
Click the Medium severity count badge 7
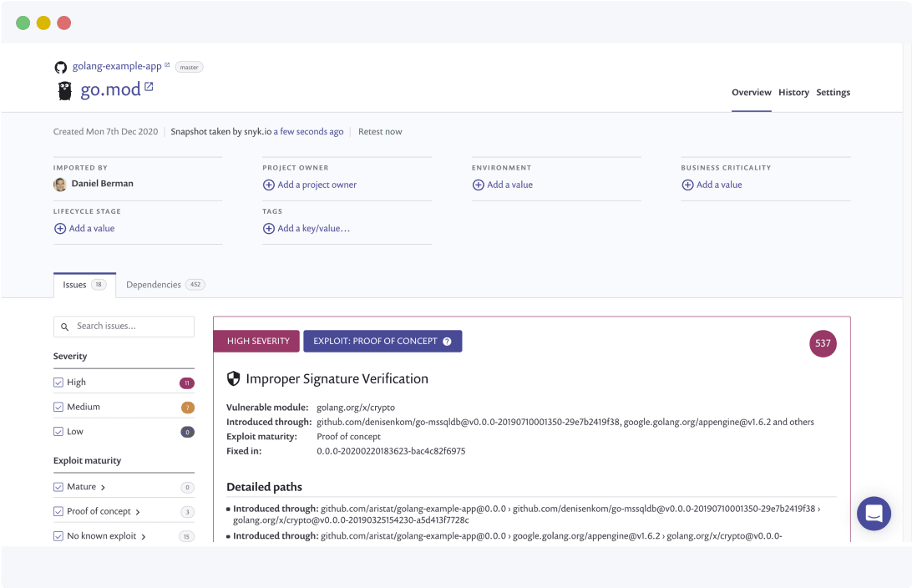click(x=187, y=408)
